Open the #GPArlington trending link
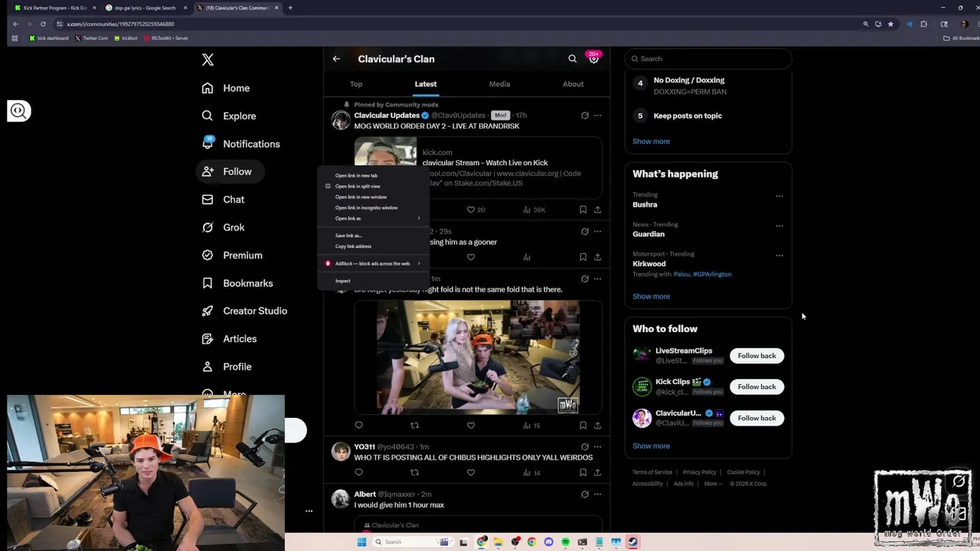This screenshot has width=980, height=551. (x=712, y=274)
